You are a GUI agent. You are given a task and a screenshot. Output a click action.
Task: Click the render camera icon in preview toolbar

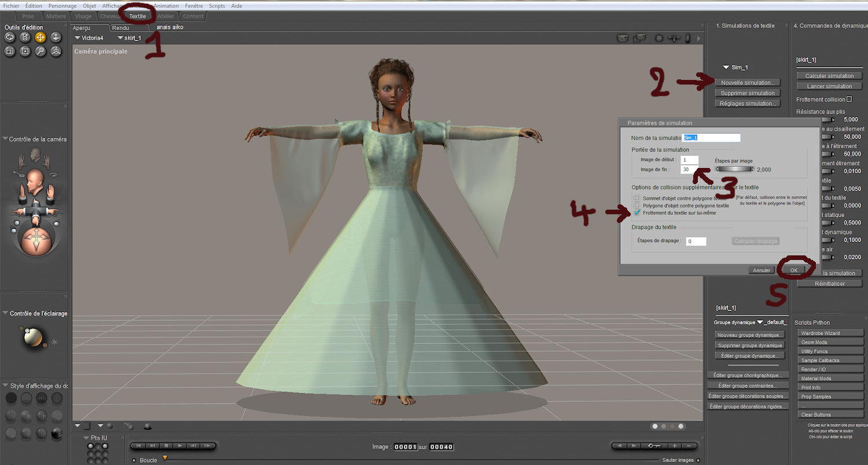[623, 38]
